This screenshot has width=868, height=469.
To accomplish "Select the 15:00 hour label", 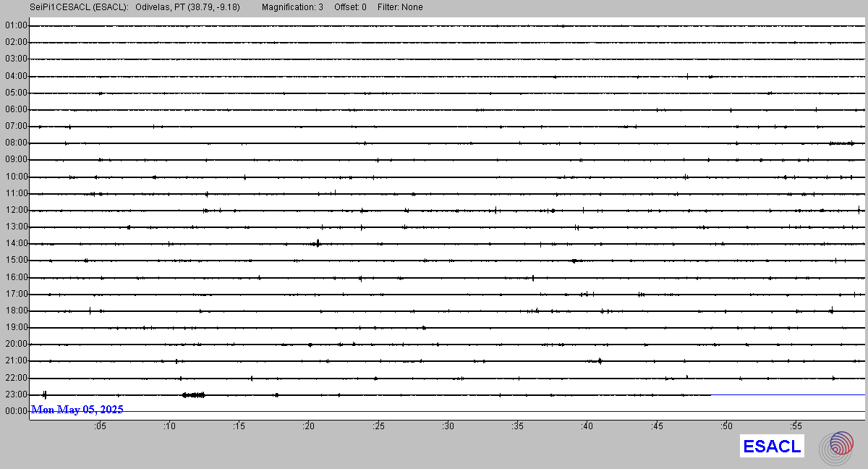I will (x=16, y=260).
